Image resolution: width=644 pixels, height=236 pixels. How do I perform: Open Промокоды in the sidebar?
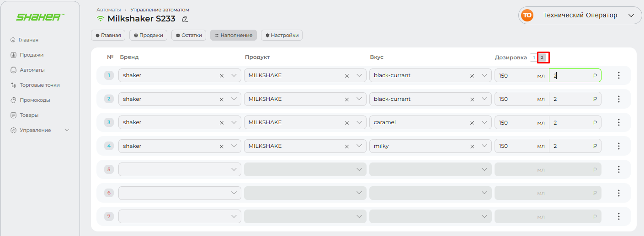point(35,100)
